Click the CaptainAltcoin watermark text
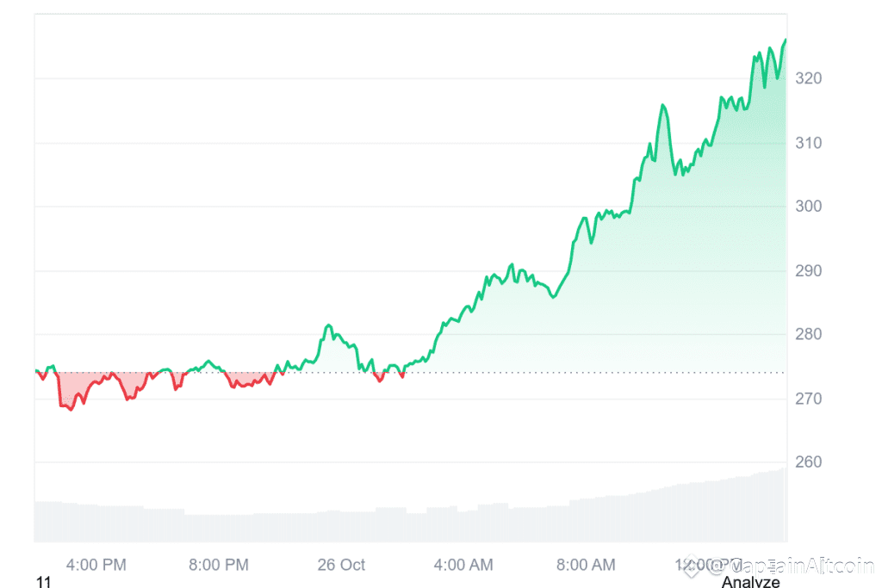Viewport: 882px width, 588px height. coord(792,566)
